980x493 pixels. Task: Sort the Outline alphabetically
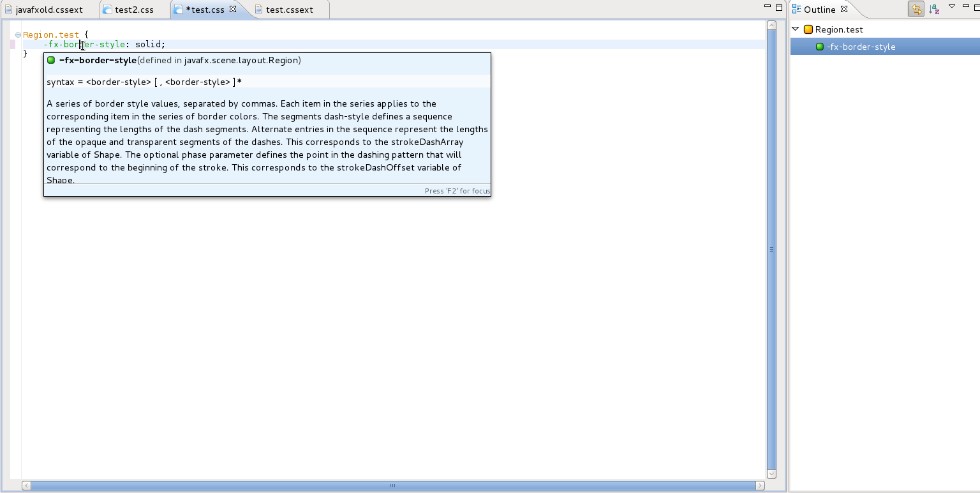(x=934, y=9)
